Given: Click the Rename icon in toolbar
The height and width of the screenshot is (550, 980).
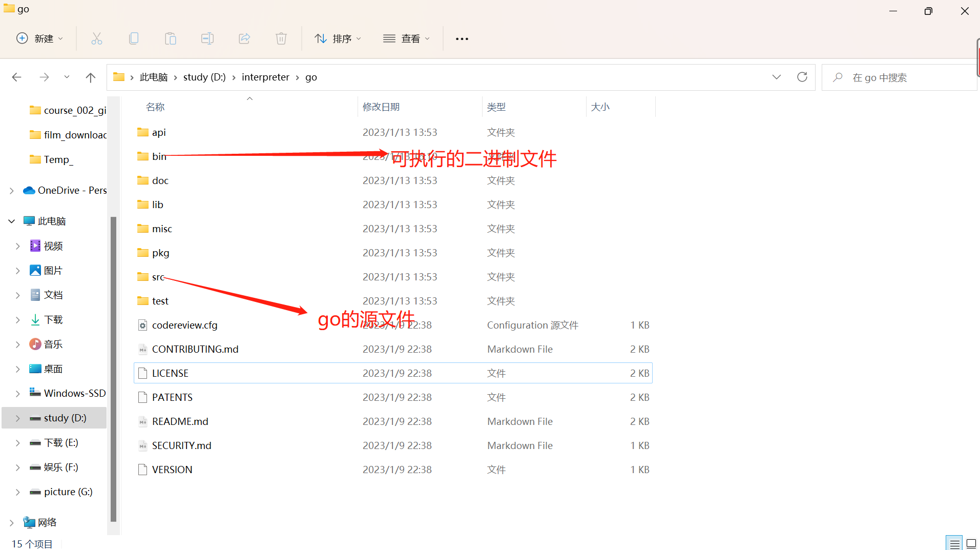Looking at the screenshot, I should 207,38.
